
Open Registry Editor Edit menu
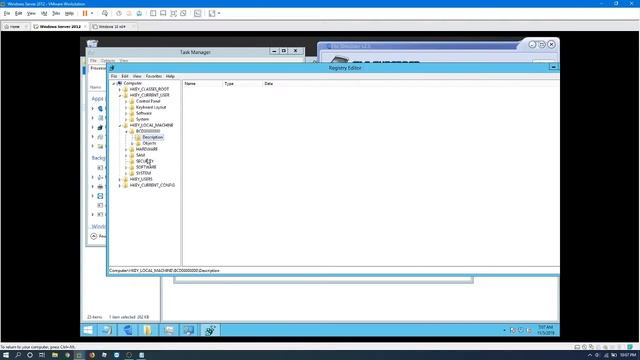click(x=125, y=76)
